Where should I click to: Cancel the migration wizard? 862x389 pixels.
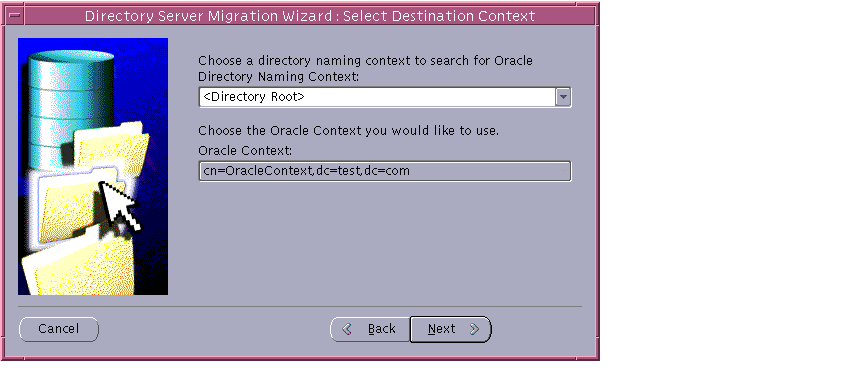59,329
